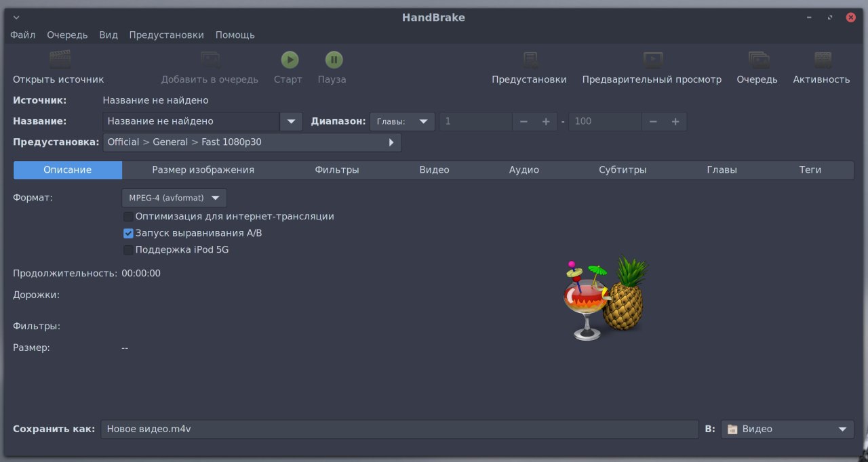Click the folder icon in the destination selector
Image resolution: width=868 pixels, height=462 pixels.
[x=732, y=429]
